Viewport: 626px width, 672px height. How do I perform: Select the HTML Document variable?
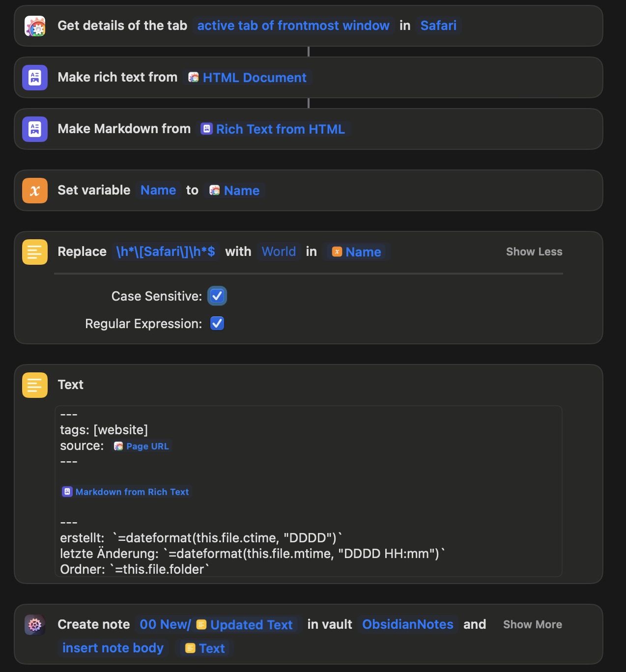coord(248,78)
